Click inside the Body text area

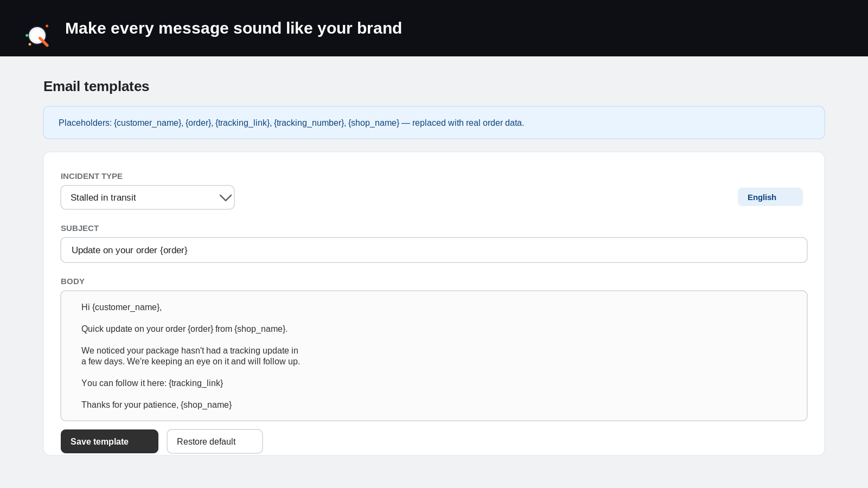coord(434,356)
